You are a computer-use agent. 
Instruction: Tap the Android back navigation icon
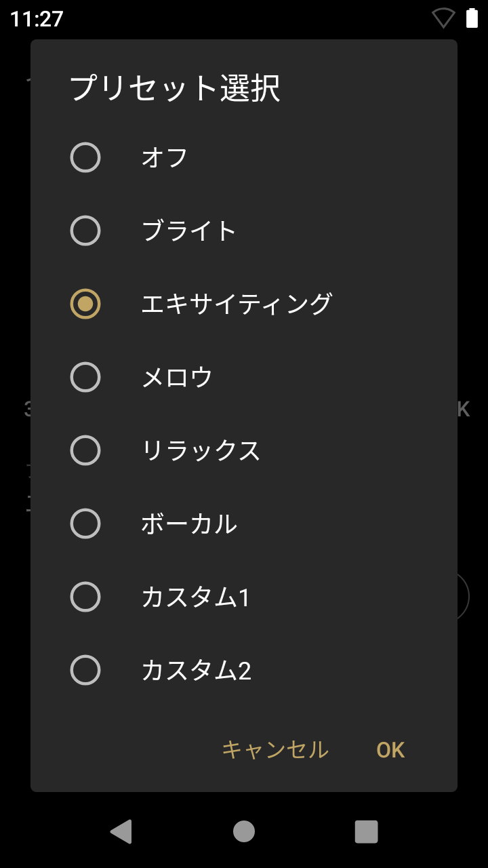coord(121,831)
